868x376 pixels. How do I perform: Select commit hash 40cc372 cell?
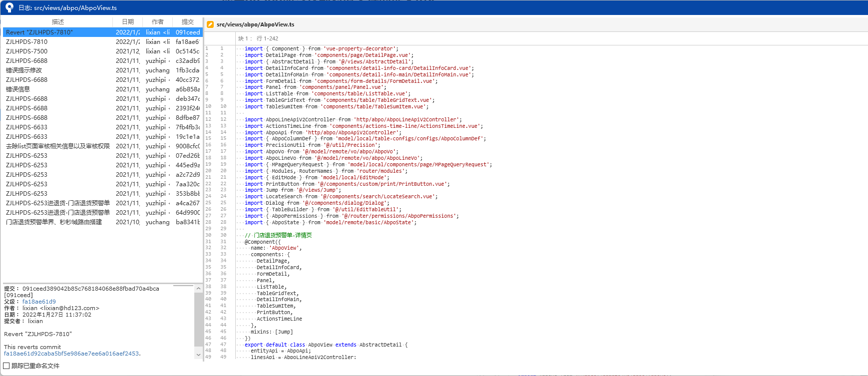point(187,80)
